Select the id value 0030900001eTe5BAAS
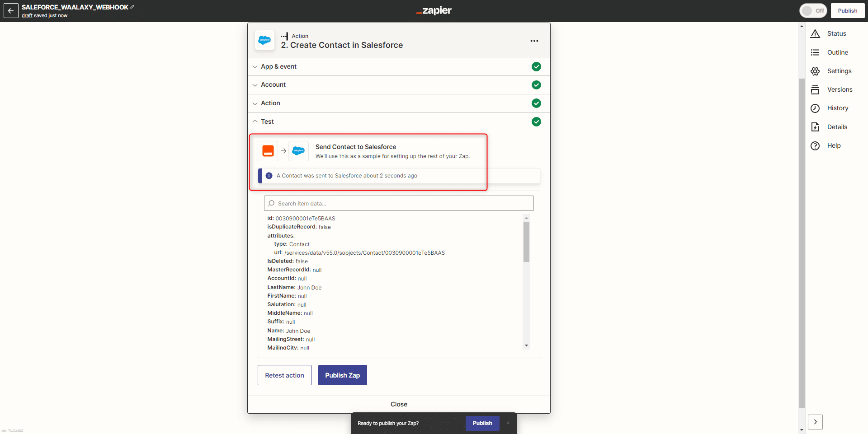 (x=305, y=219)
